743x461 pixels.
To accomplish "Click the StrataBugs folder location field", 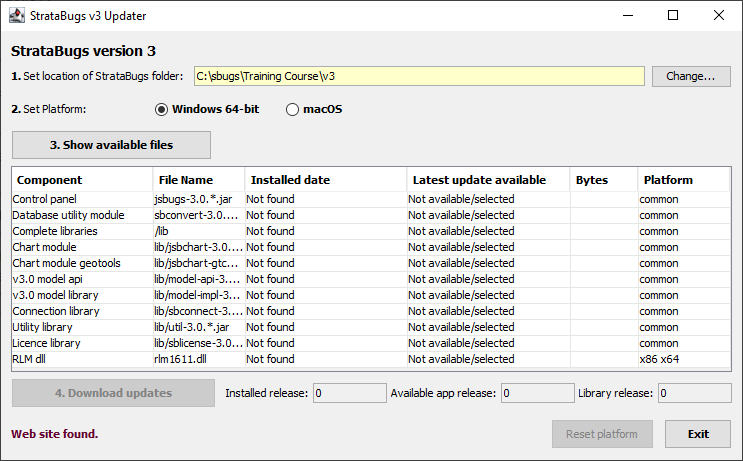I will pyautogui.click(x=419, y=76).
